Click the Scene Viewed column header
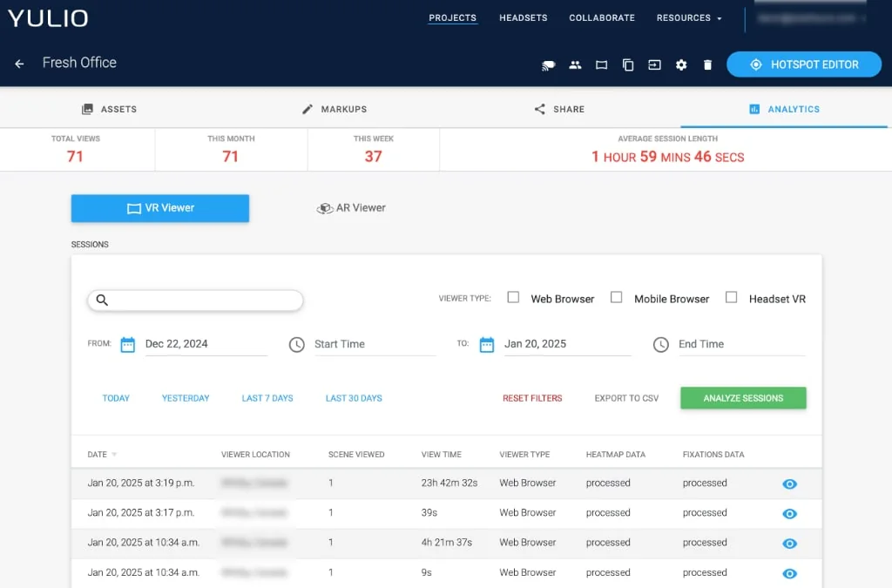 (x=356, y=455)
